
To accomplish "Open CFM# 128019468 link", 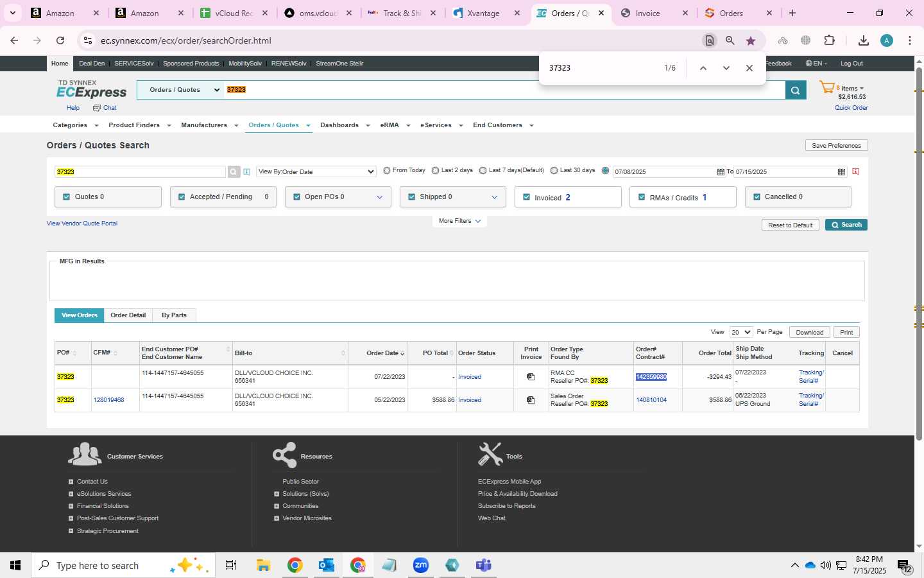I will (x=108, y=400).
